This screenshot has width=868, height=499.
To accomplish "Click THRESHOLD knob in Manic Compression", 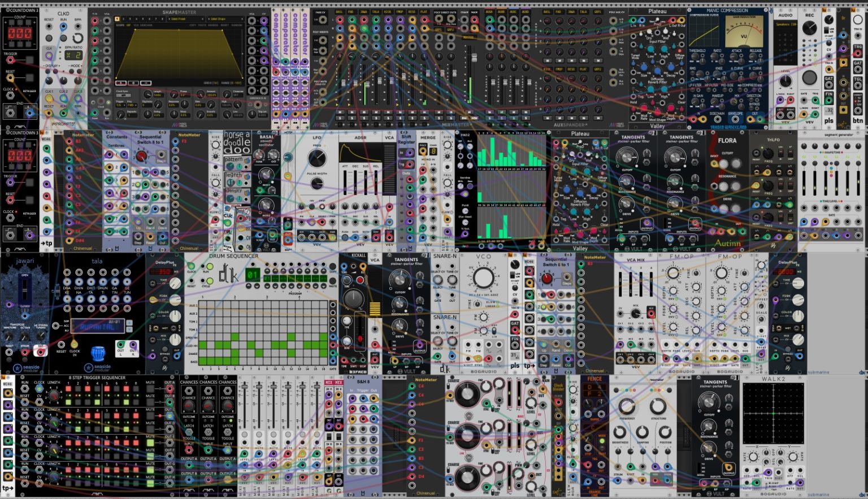I will 695,57.
